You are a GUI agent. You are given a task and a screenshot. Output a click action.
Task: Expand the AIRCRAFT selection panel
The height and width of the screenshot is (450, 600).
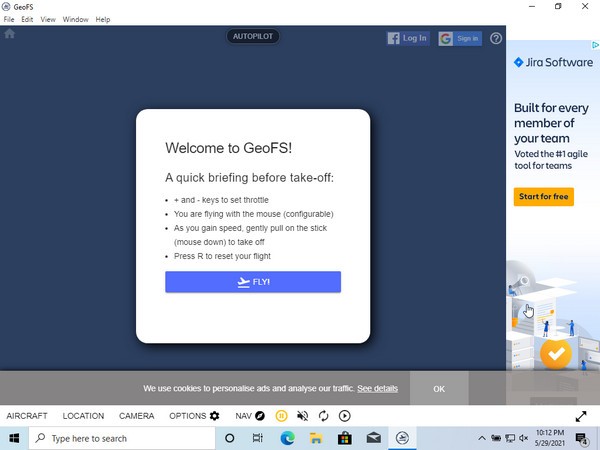point(27,416)
